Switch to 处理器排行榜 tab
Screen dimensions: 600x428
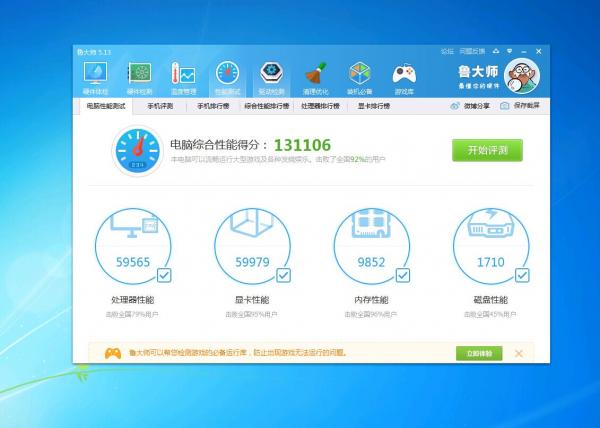[320, 106]
